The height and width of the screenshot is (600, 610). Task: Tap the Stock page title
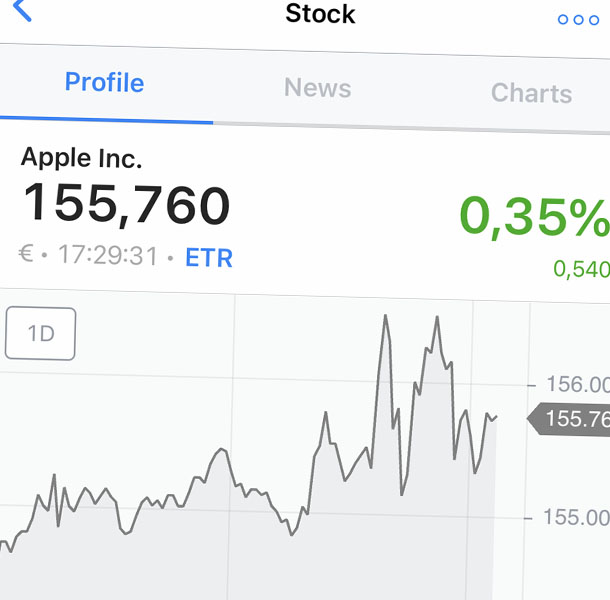click(320, 14)
